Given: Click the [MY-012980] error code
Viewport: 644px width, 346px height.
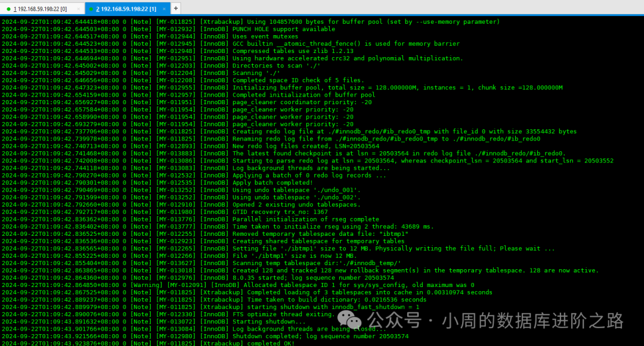Looking at the screenshot, I should coord(176,336).
